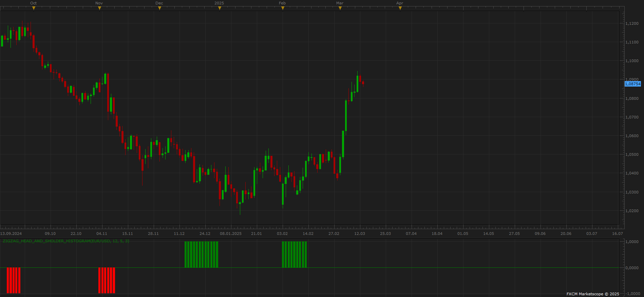Click the 20.06 date label
This screenshot has width=644, height=297.
pyautogui.click(x=566, y=234)
